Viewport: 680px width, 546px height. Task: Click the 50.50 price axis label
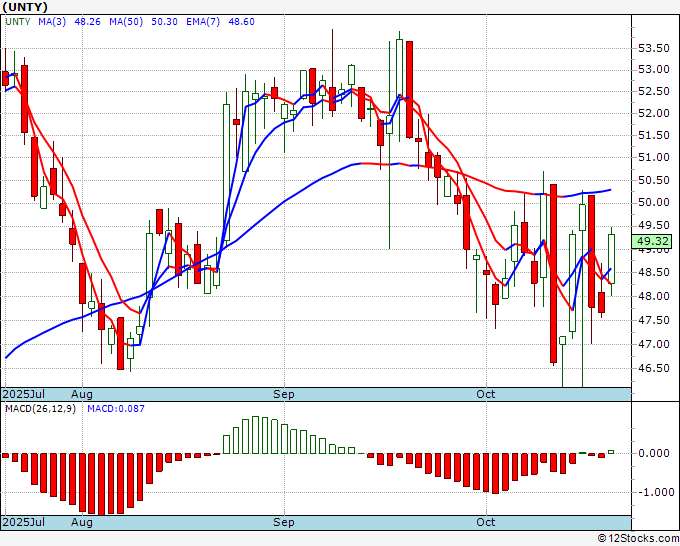coord(654,180)
